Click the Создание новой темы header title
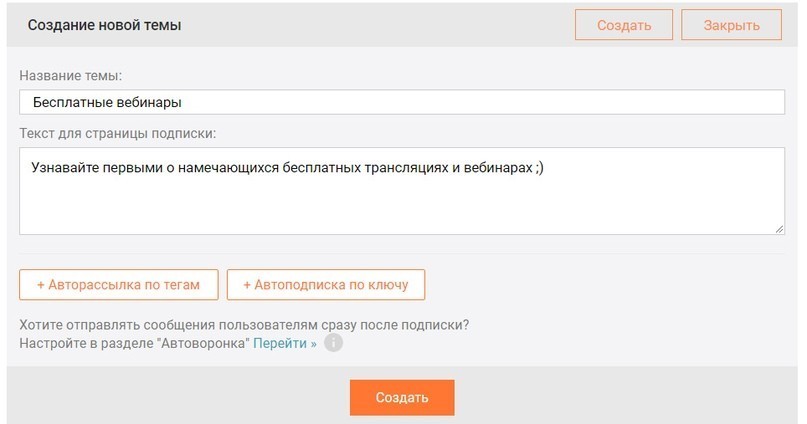807x424 pixels. coord(104,25)
